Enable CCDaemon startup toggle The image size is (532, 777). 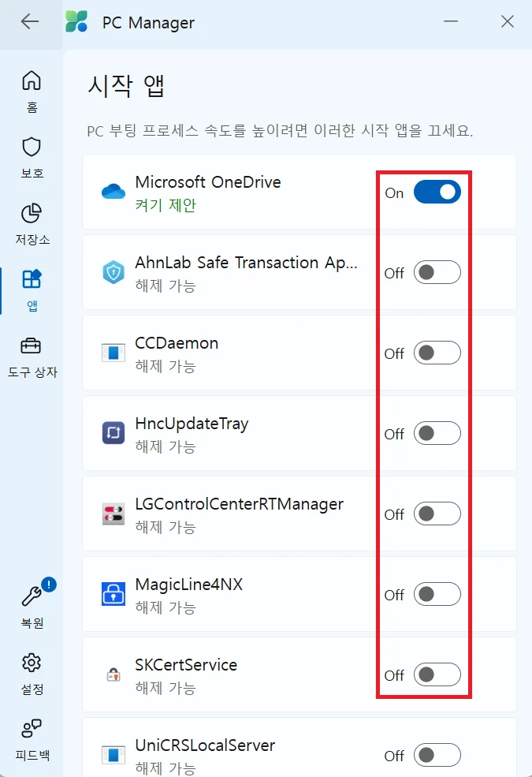click(x=437, y=353)
